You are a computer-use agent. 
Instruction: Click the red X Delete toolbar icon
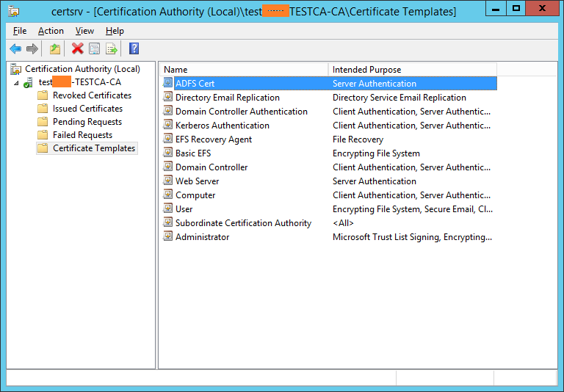click(77, 49)
